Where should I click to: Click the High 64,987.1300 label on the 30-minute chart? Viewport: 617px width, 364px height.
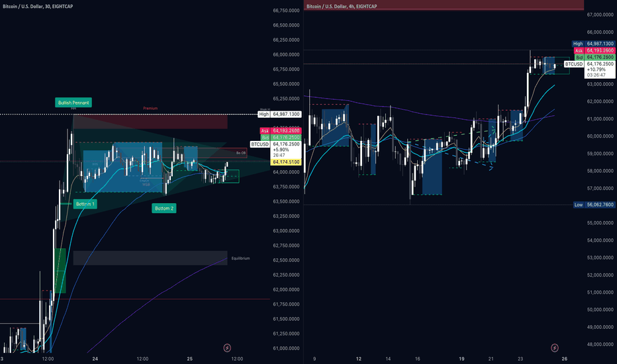pyautogui.click(x=280, y=114)
